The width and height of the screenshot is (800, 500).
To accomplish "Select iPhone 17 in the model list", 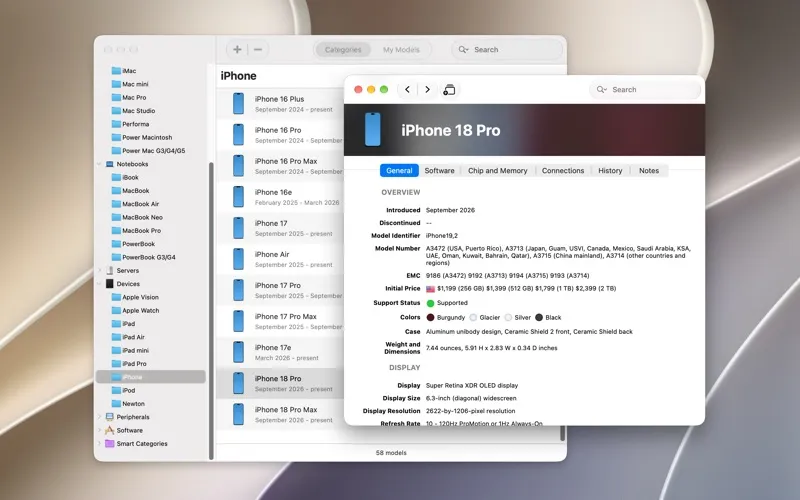I will pos(280,228).
